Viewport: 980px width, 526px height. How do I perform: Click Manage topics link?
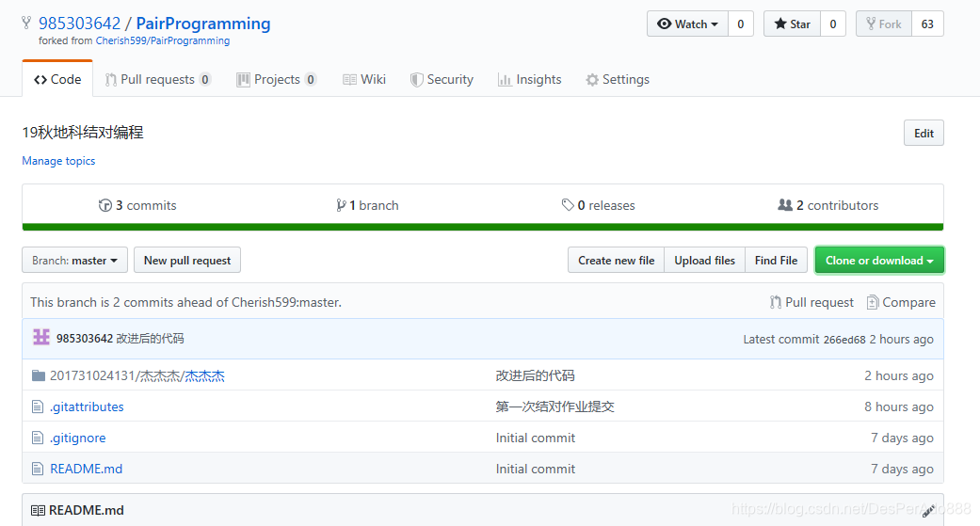click(58, 161)
